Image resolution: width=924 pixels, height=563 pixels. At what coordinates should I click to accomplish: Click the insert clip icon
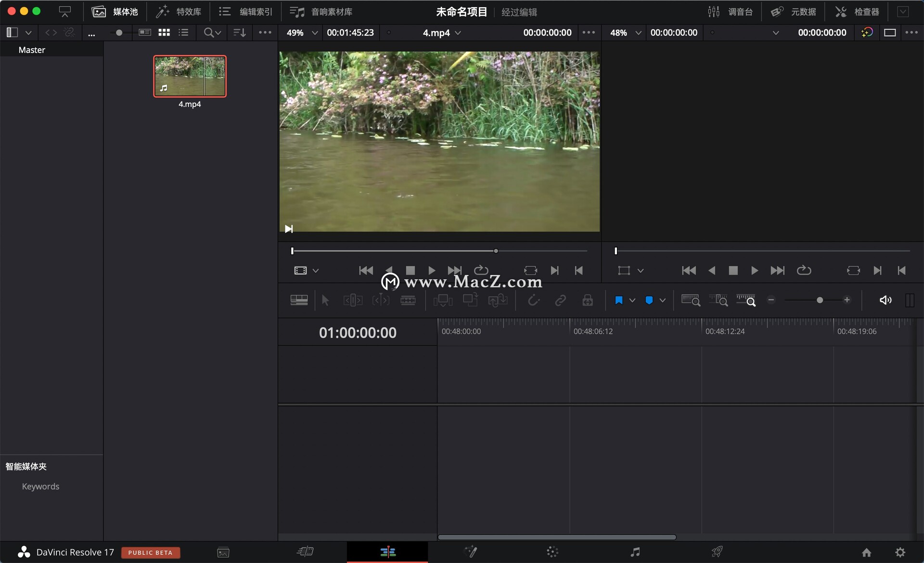coord(443,301)
